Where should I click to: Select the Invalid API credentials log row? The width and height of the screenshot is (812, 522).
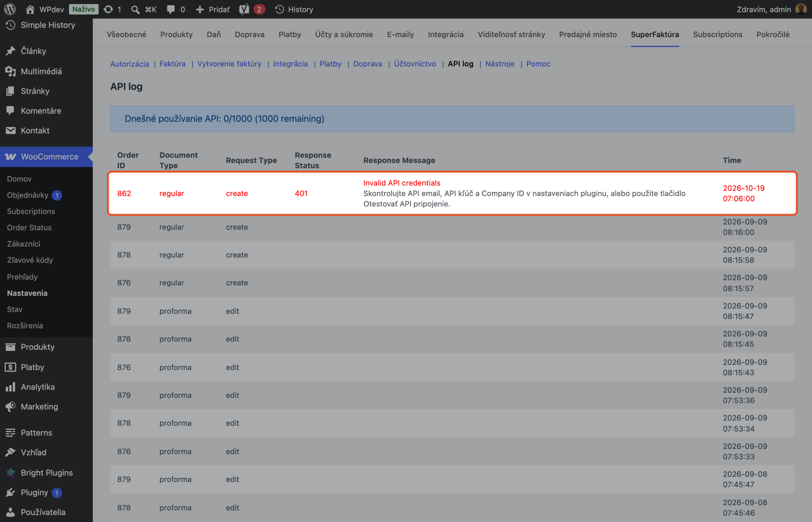[x=452, y=193]
